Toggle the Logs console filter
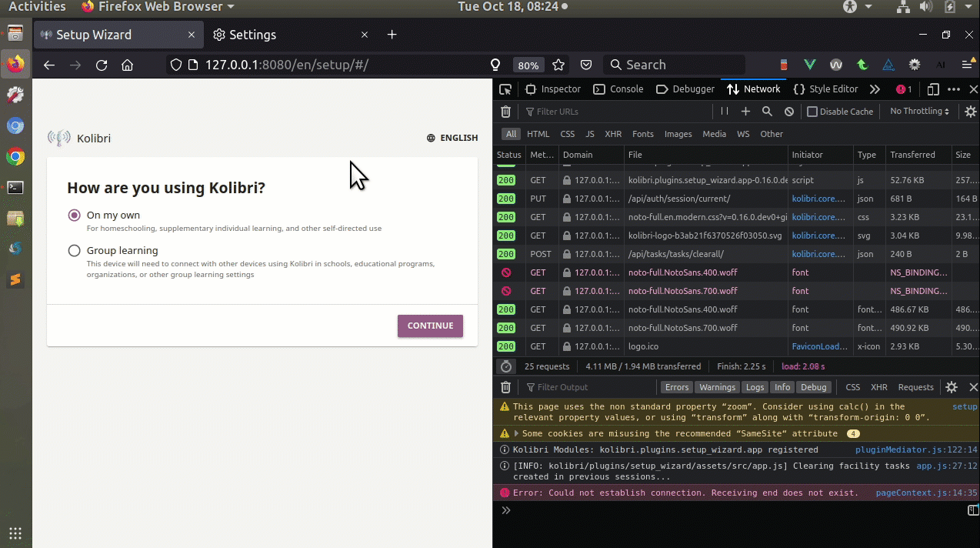The height and width of the screenshot is (548, 980). click(x=755, y=387)
